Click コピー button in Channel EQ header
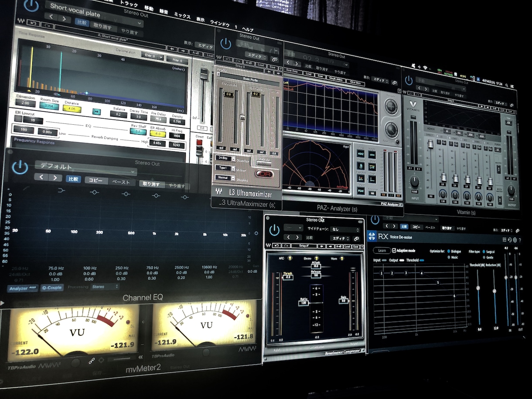Image resolution: width=532 pixels, height=399 pixels. [x=96, y=180]
